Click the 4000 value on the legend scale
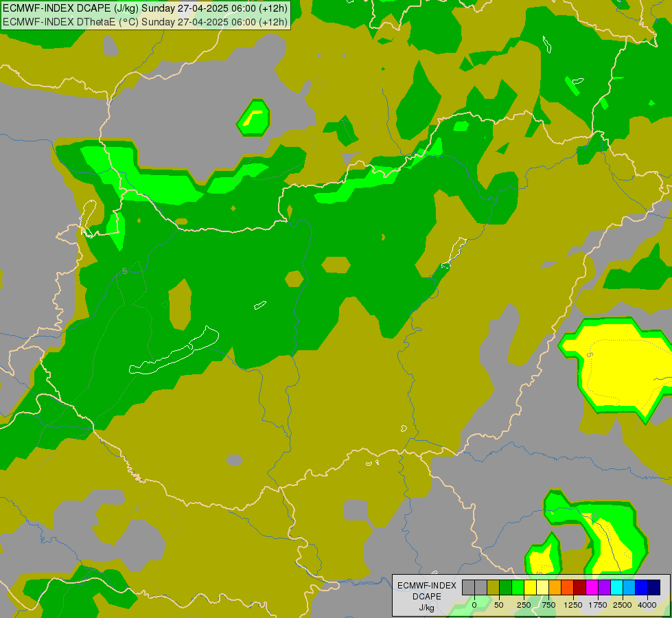Image resolution: width=672 pixels, height=618 pixels. pyautogui.click(x=647, y=605)
